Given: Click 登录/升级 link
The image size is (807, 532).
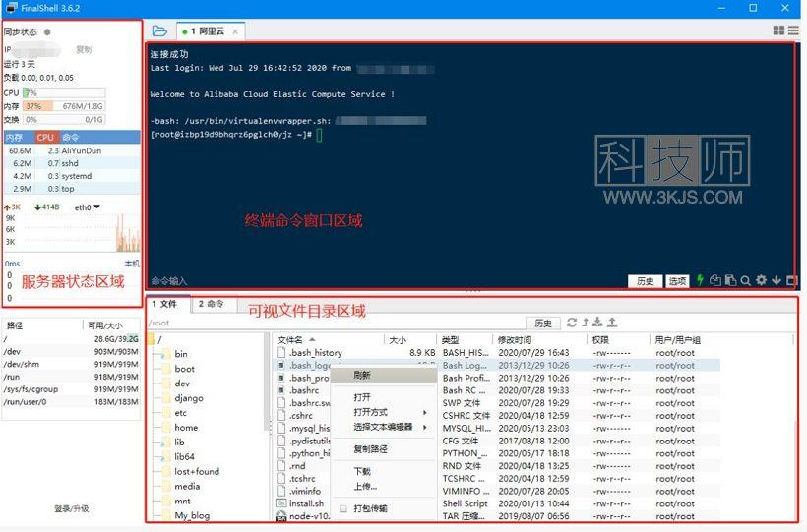Looking at the screenshot, I should click(72, 508).
